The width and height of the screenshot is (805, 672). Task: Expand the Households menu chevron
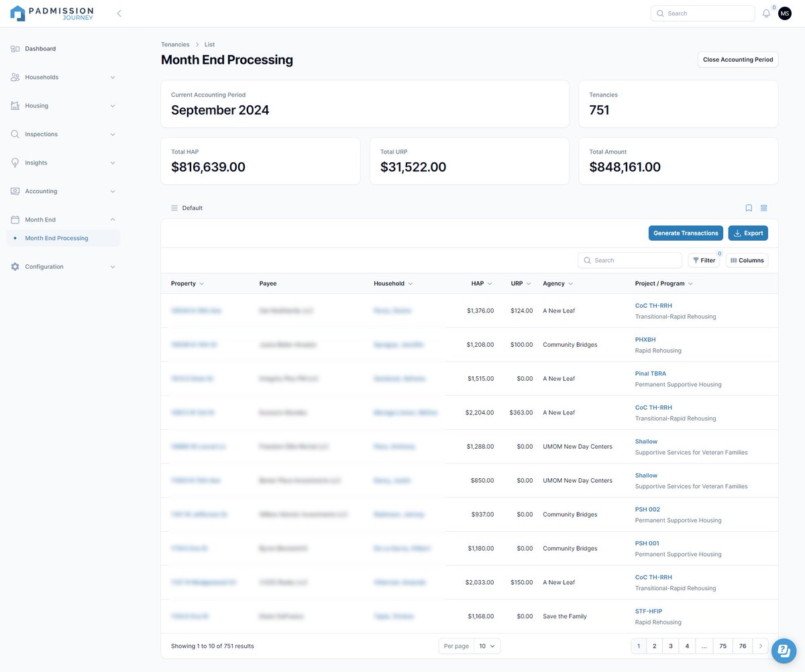tap(113, 77)
